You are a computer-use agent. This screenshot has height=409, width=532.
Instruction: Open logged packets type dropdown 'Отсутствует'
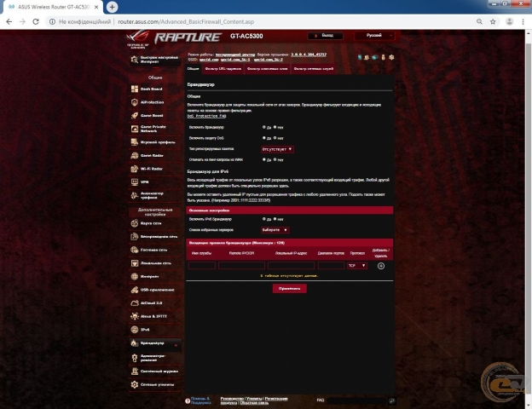277,149
